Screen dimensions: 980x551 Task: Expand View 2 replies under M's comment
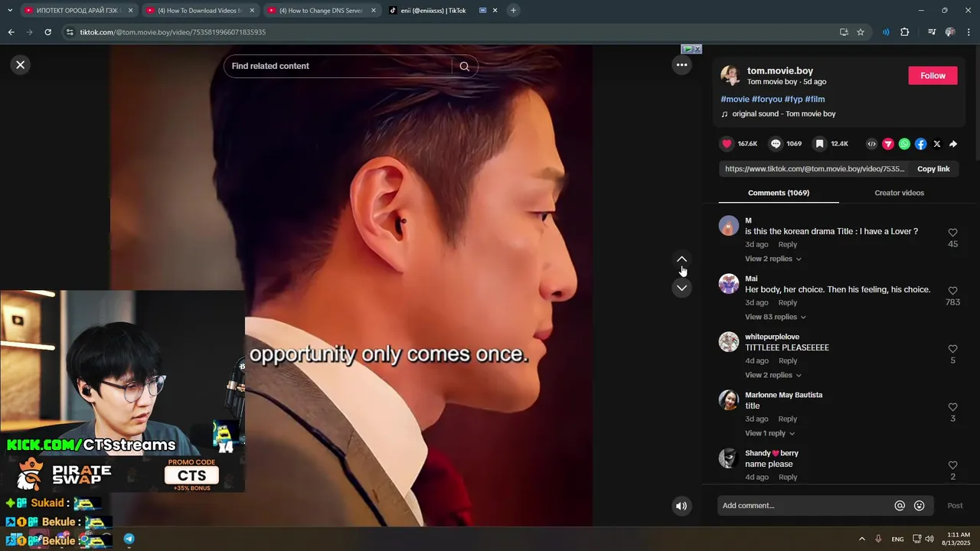coord(773,259)
